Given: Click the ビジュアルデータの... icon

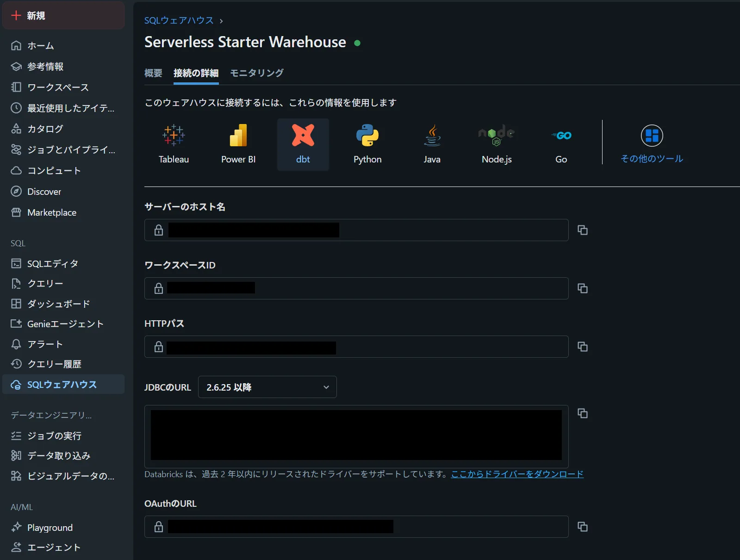Looking at the screenshot, I should pos(16,476).
